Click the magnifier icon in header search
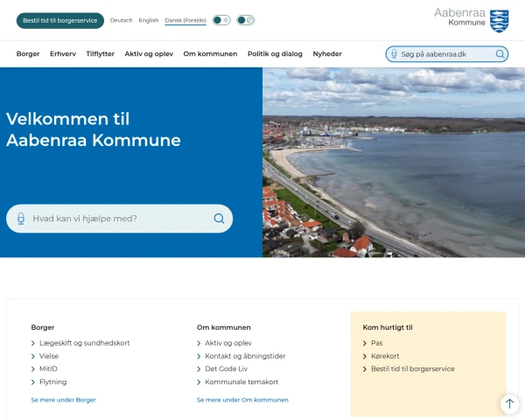Image resolution: width=525 pixels, height=420 pixels. click(500, 54)
